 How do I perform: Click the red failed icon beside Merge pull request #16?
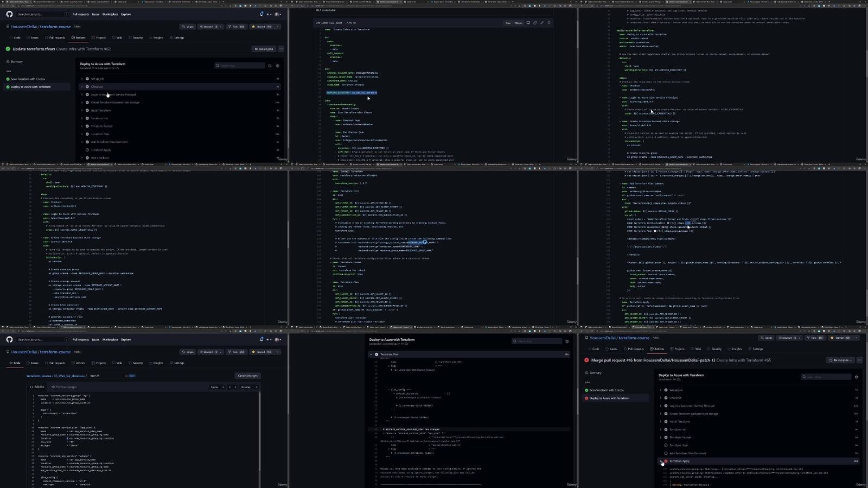[586, 360]
